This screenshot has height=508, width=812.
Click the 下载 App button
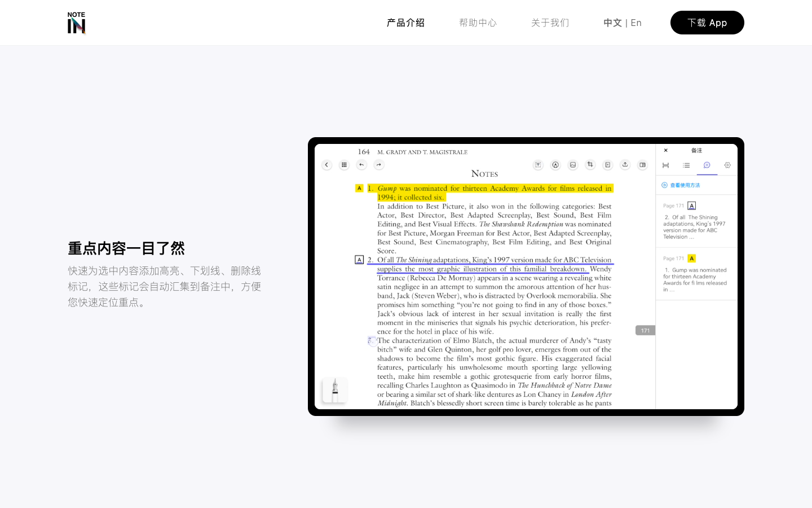[x=707, y=23]
